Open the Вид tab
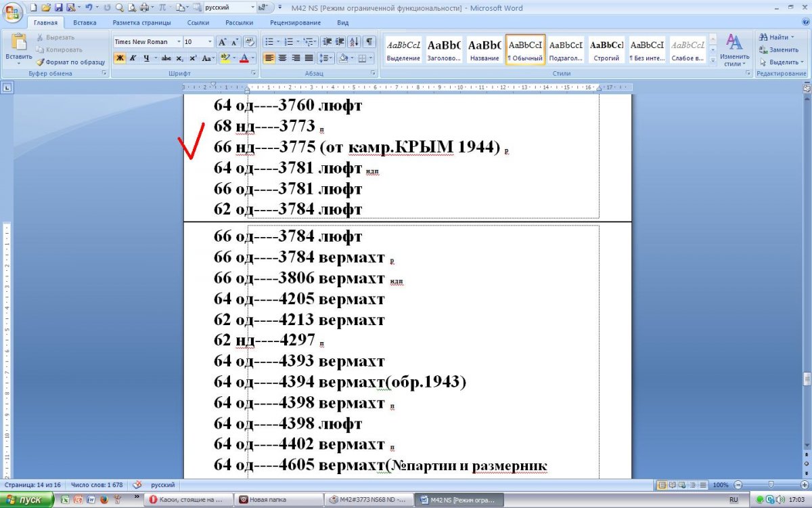812x508 pixels. pyautogui.click(x=343, y=22)
